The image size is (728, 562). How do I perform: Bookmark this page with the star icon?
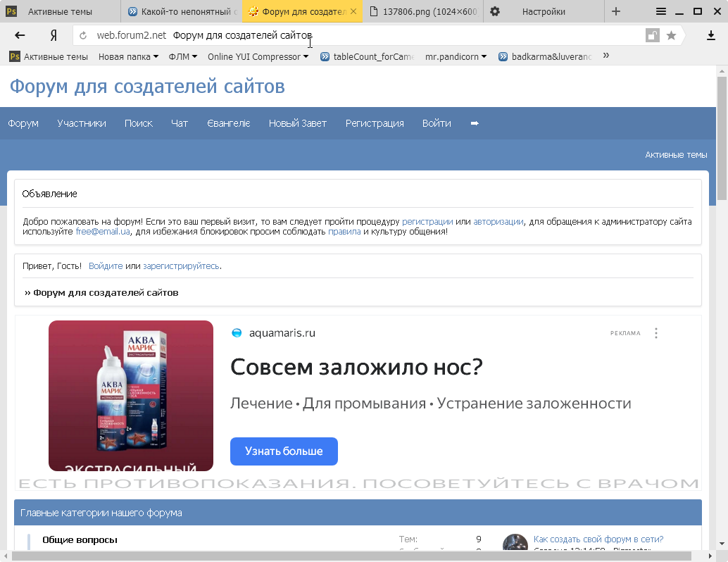click(x=671, y=35)
